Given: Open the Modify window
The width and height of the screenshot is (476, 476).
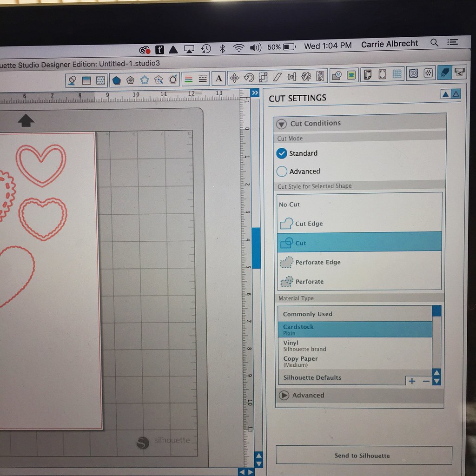Looking at the screenshot, I should click(x=337, y=75).
